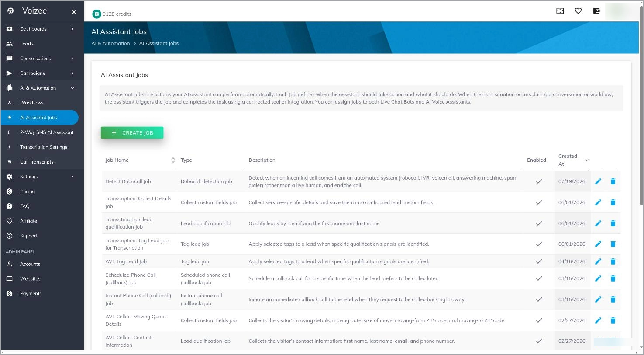Delete Scheduled Phone Call (callback) Job

[x=613, y=278]
